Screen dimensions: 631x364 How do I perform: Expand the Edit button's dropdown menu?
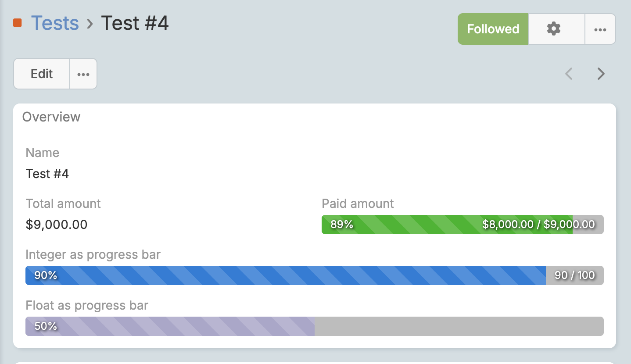83,73
